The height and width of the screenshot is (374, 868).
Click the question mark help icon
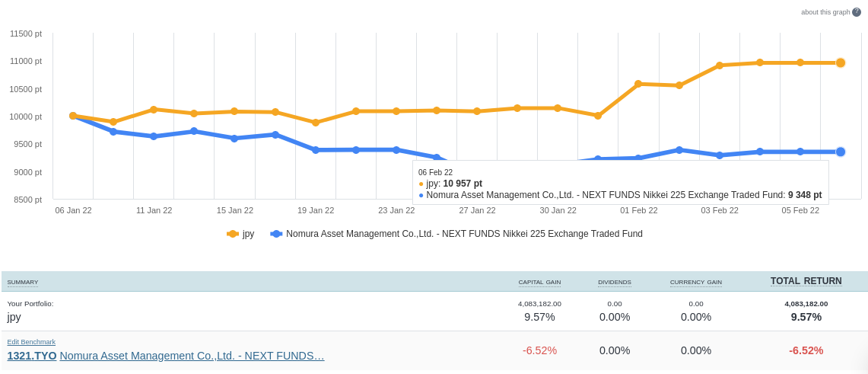coord(857,12)
